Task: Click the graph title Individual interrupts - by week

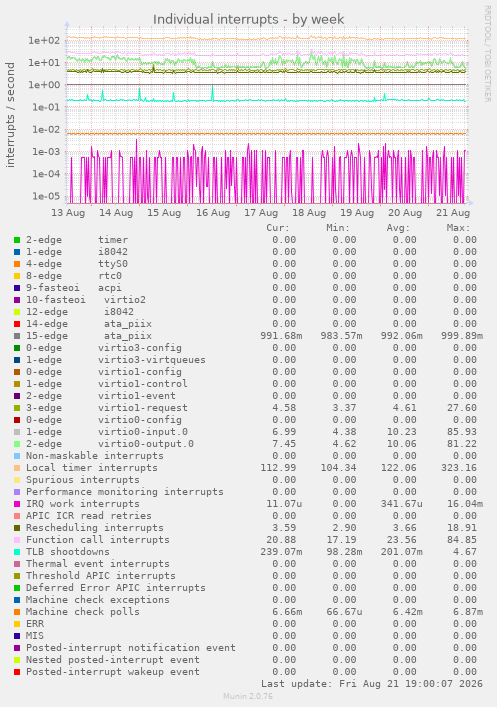Action: [248, 19]
